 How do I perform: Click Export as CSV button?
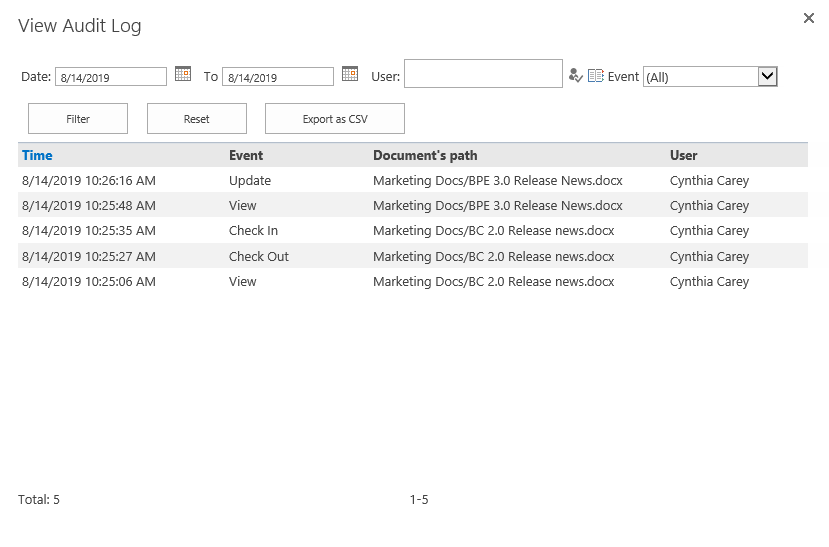point(335,118)
